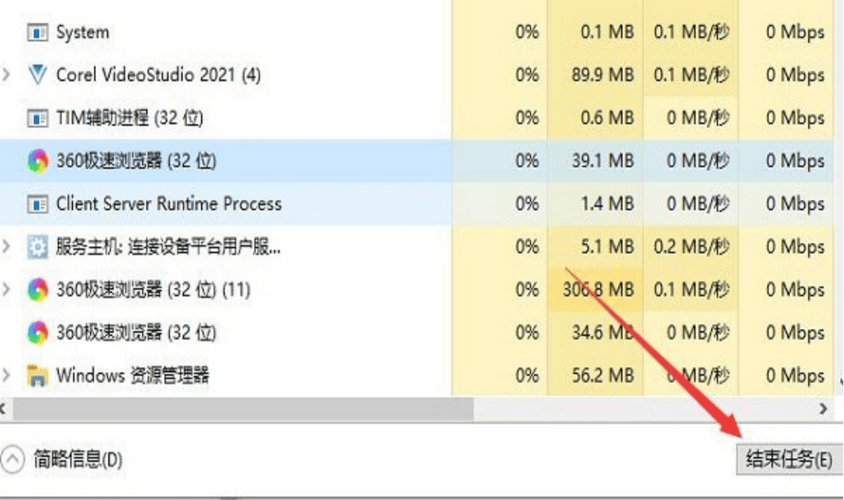Click the 服务主机 gear icon
The width and height of the screenshot is (844, 500).
(37, 247)
